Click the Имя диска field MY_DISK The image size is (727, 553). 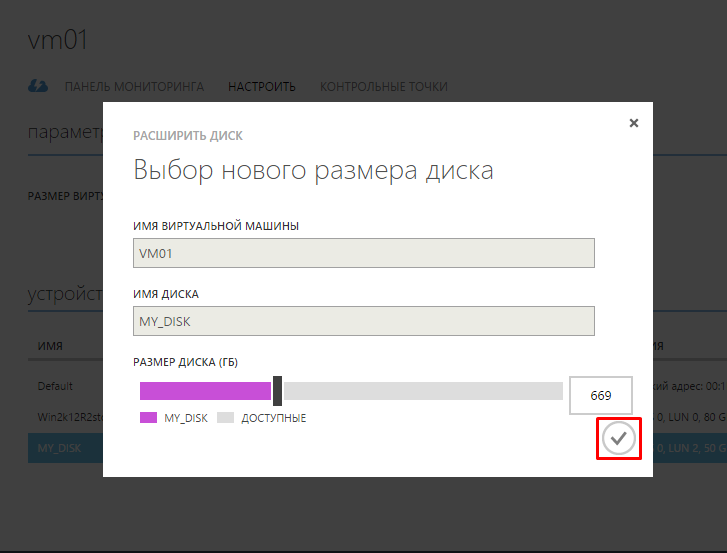tap(364, 321)
